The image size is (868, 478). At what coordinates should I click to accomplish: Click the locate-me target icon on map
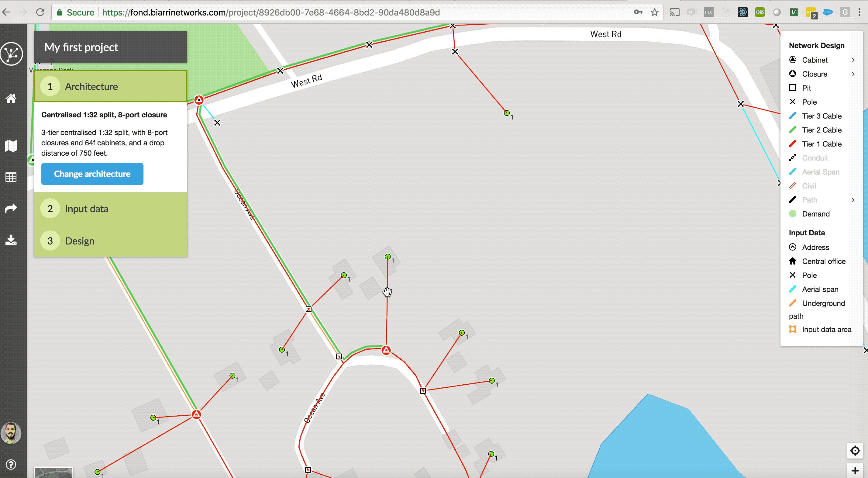(x=855, y=451)
